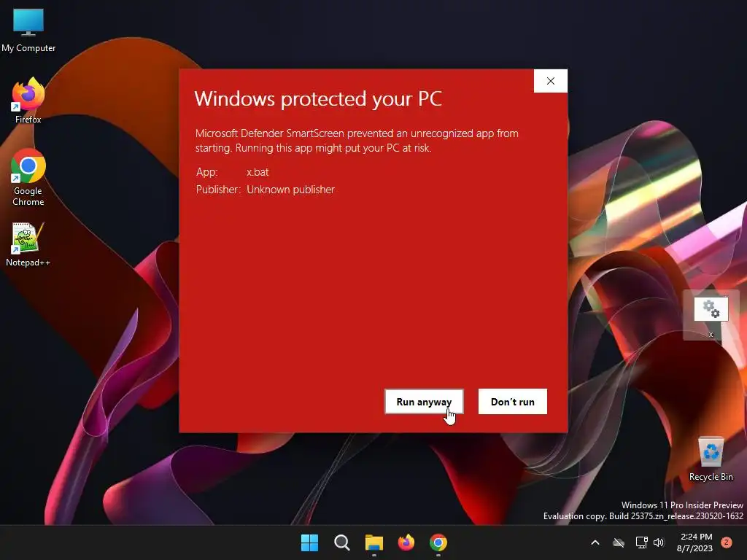This screenshot has width=747, height=560.
Task: Click the Run anyway button
Action: tap(424, 402)
